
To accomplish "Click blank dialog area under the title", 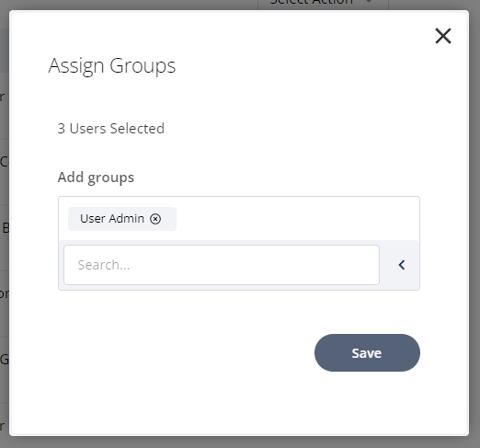I will (239, 98).
